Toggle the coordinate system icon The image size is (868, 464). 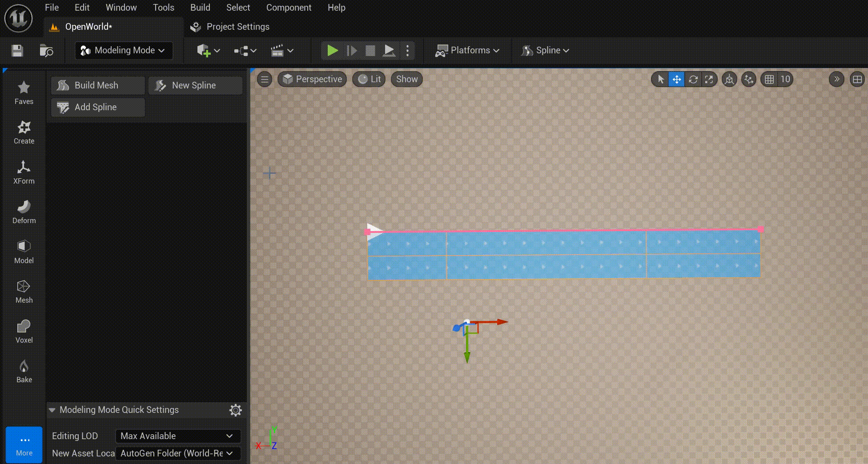pos(729,80)
